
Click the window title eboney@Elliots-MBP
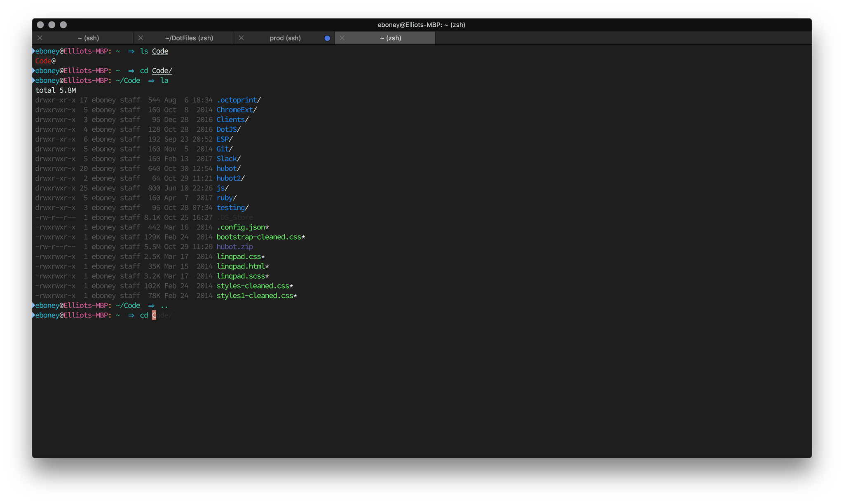[x=421, y=25]
